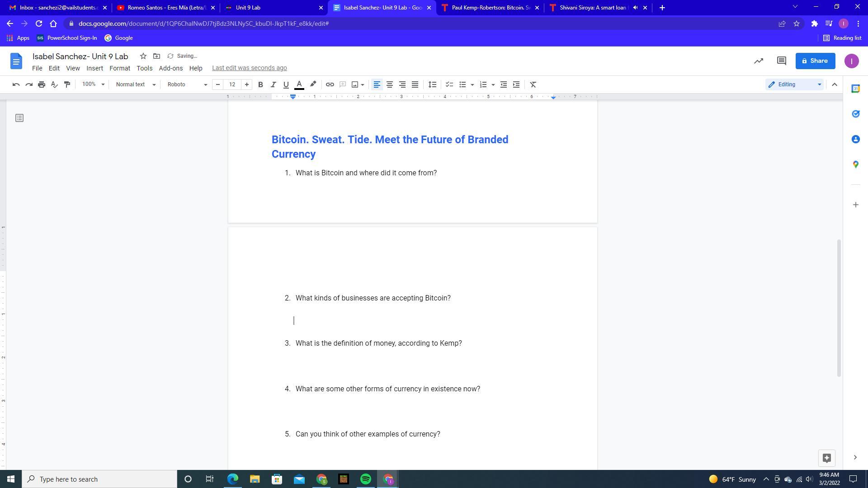Open Google Keep side panel icon
The width and height of the screenshot is (868, 488).
855,114
